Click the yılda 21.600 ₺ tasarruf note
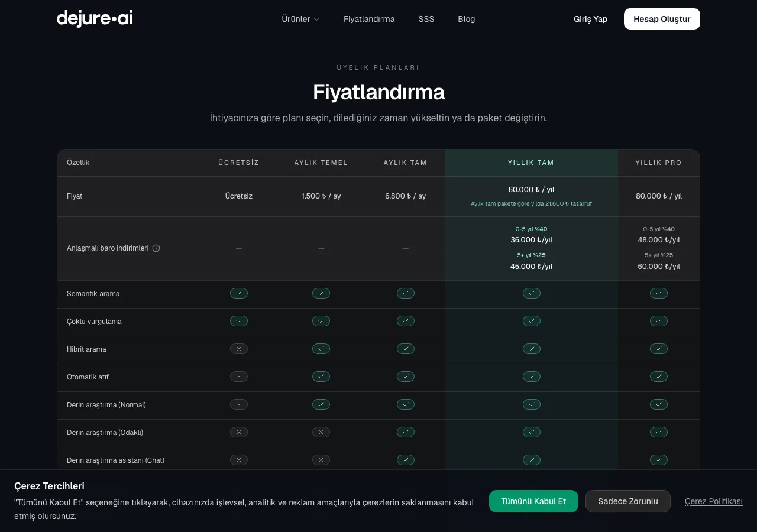The width and height of the screenshot is (757, 532). (x=531, y=203)
